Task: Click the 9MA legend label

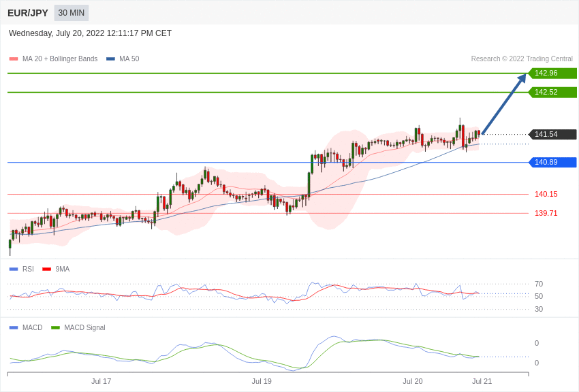Action: pyautogui.click(x=63, y=269)
